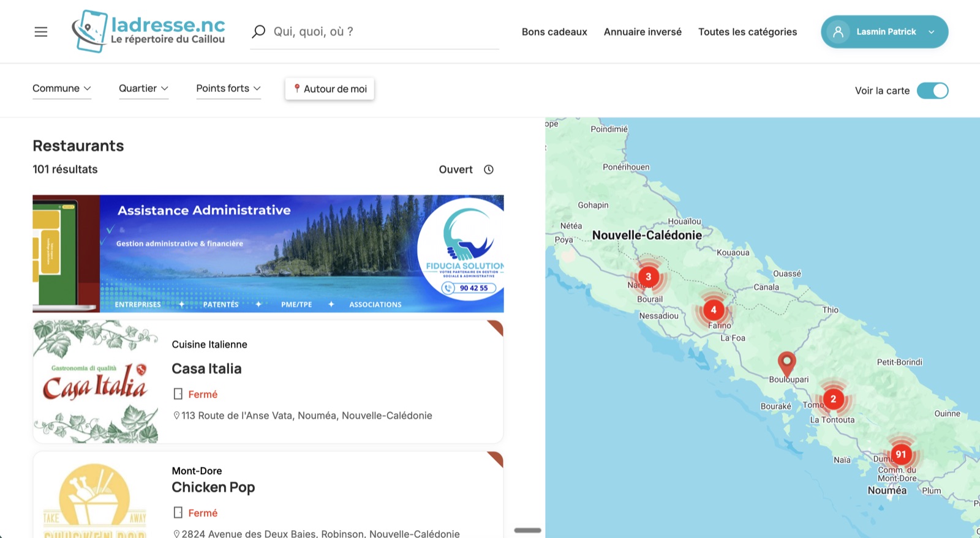Click the Restaurants heading
The width and height of the screenshot is (980, 538).
pos(78,146)
